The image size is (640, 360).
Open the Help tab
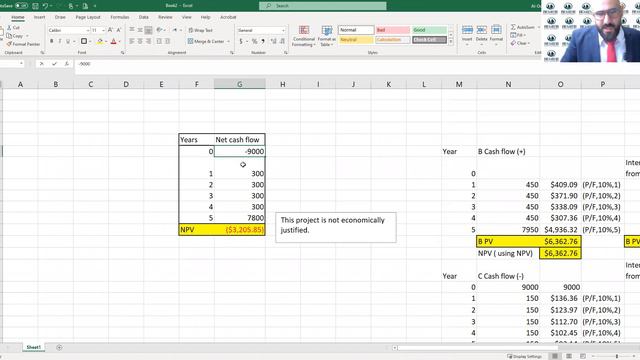[205, 17]
